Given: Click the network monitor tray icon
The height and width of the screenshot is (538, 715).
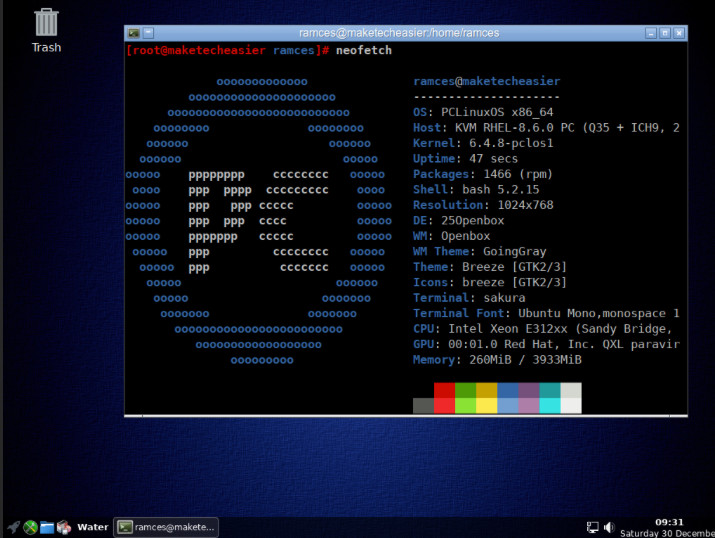Looking at the screenshot, I should pos(592,527).
